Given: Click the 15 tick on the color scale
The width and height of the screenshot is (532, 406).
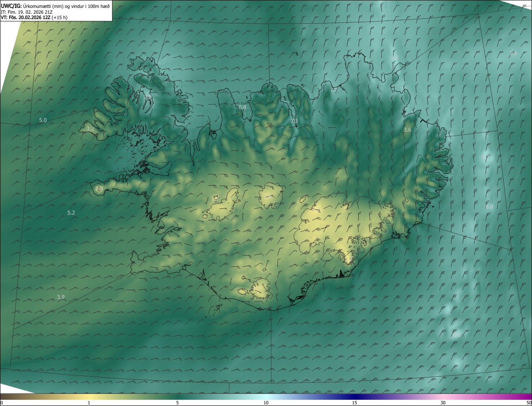Looking at the screenshot, I should [355, 403].
